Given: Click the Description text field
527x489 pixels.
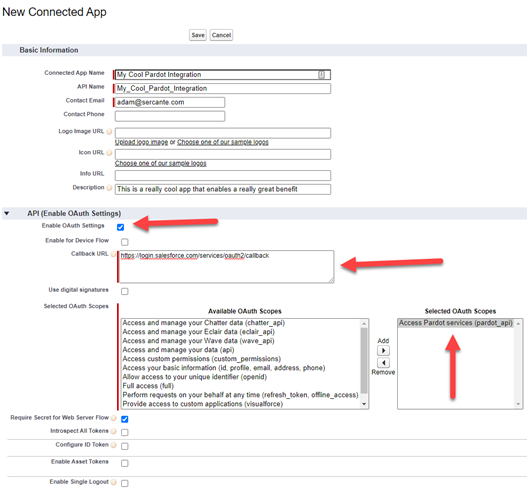Looking at the screenshot, I should click(223, 189).
